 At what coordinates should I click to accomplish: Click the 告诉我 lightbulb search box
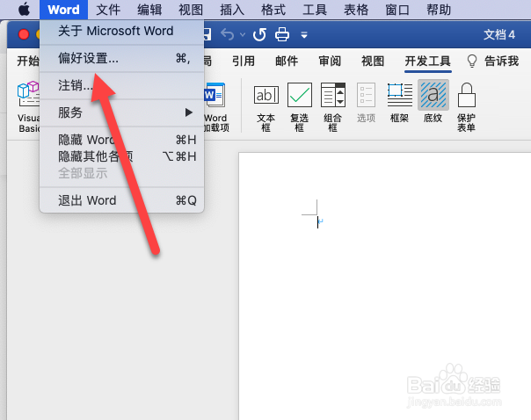coord(493,62)
